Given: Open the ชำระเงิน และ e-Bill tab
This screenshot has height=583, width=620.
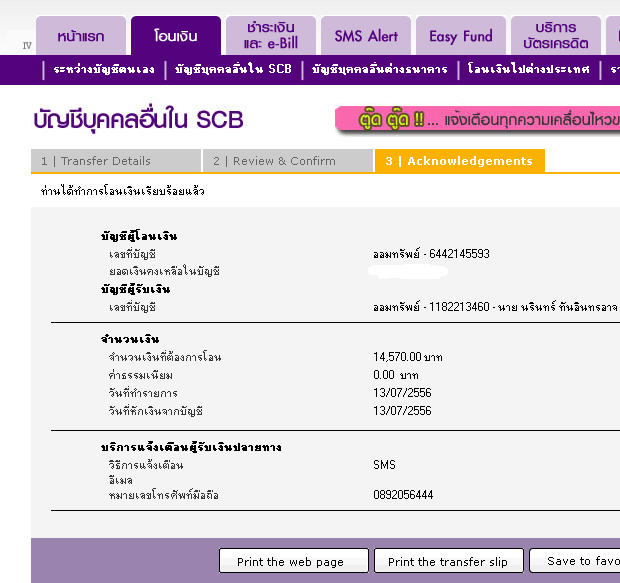Looking at the screenshot, I should coord(271,36).
